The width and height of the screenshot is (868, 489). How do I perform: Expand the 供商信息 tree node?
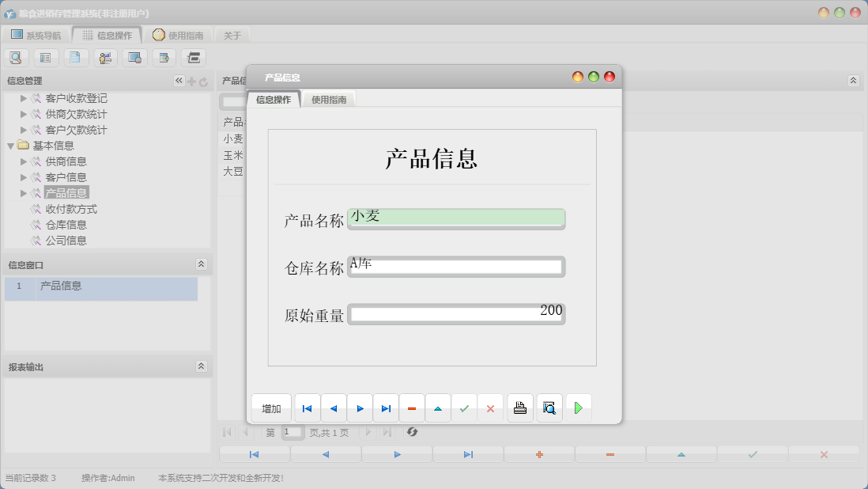click(x=24, y=161)
